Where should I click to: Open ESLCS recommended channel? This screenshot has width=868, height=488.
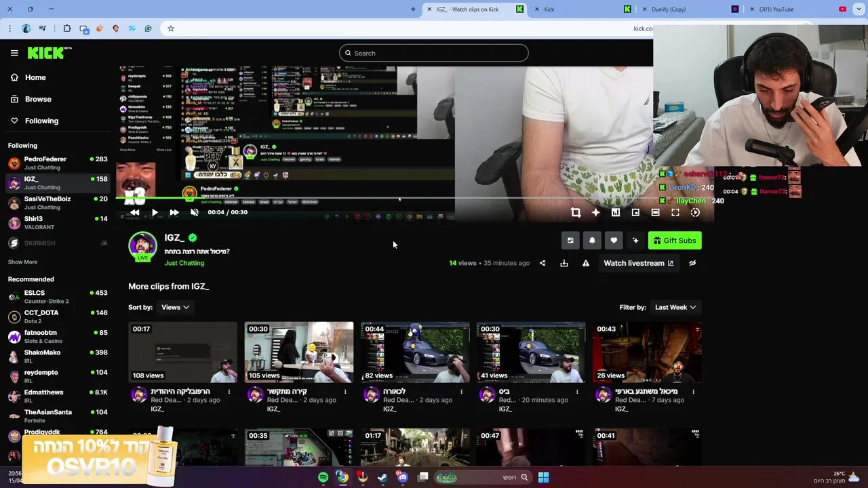(58, 296)
